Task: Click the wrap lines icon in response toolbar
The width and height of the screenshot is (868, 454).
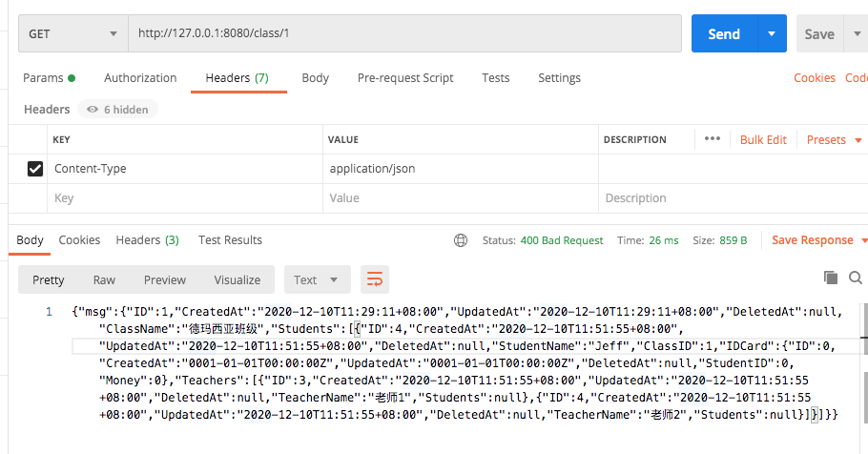Action: tap(375, 279)
